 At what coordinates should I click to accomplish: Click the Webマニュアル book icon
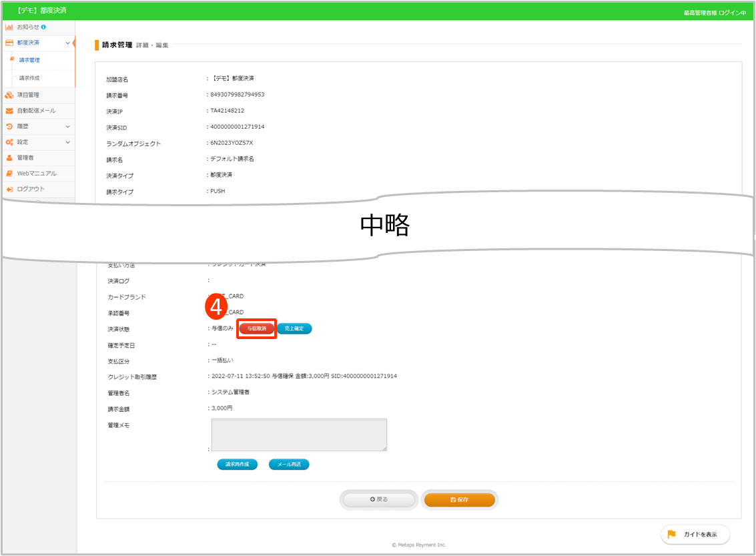[9, 174]
